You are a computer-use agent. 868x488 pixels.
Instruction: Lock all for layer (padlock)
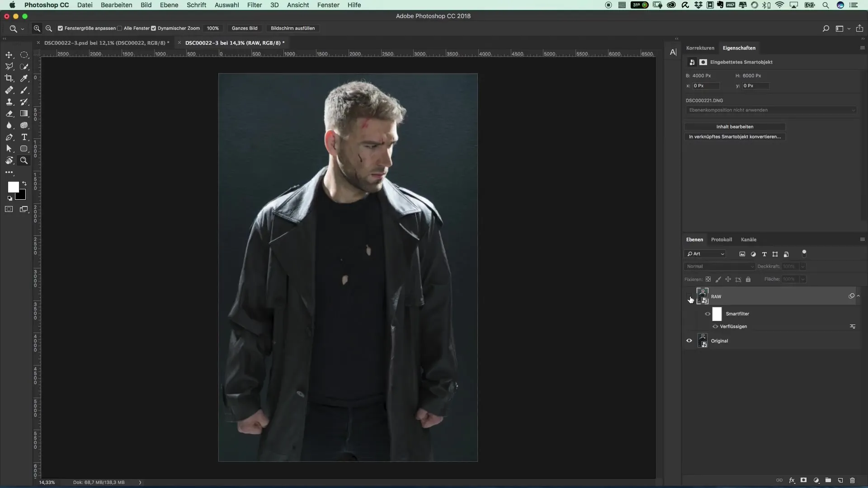pos(748,279)
